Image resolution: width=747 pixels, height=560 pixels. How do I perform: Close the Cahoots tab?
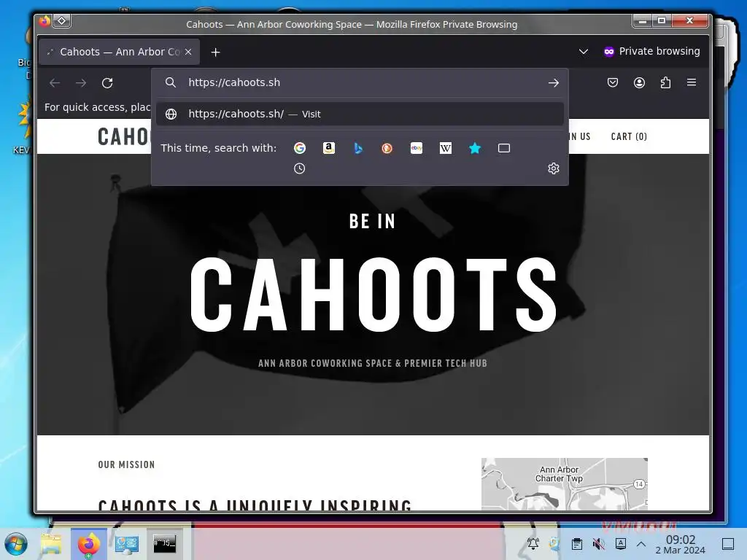coord(188,52)
